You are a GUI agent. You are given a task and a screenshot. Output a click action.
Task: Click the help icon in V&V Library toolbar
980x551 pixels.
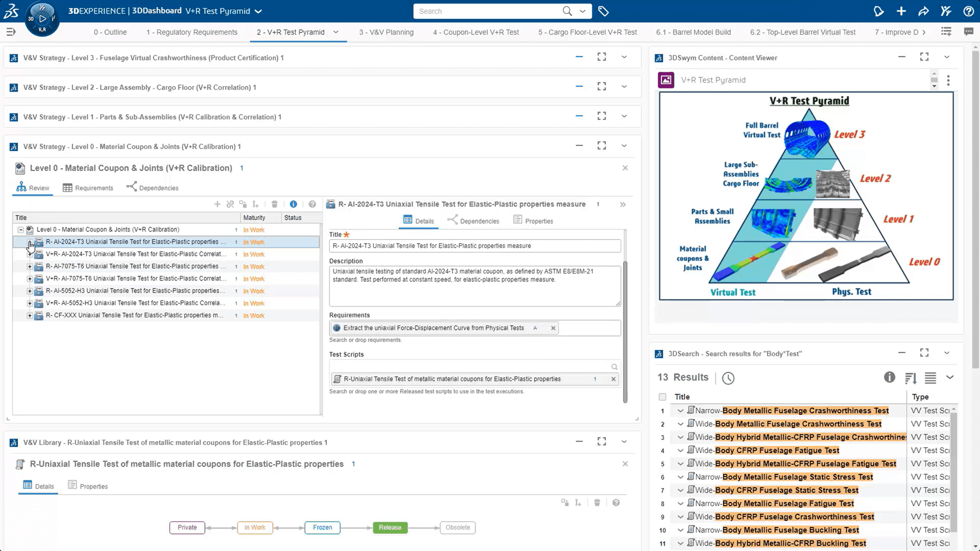pos(616,503)
